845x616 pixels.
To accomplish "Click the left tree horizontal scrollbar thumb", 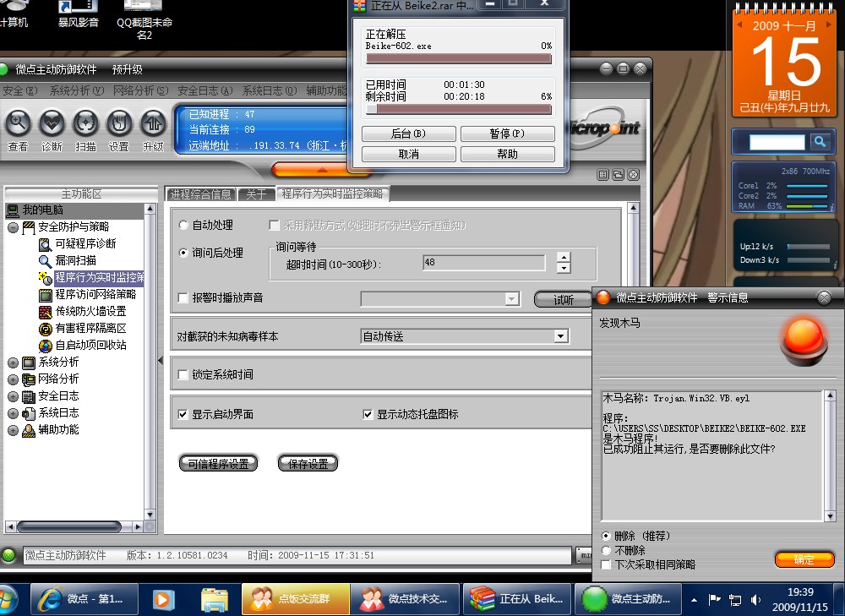I will coord(69,526).
